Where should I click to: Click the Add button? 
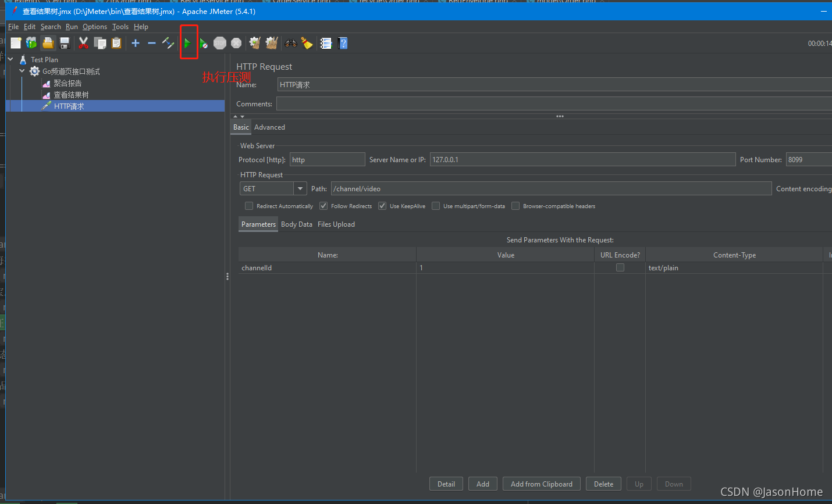(x=483, y=484)
